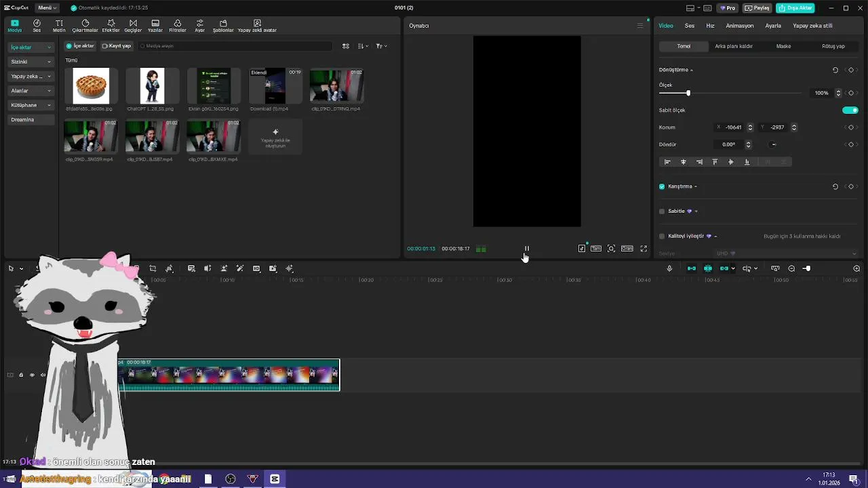Screen dimensions: 868x488
Task: Open the player panel hamburger menu
Action: pos(639,26)
